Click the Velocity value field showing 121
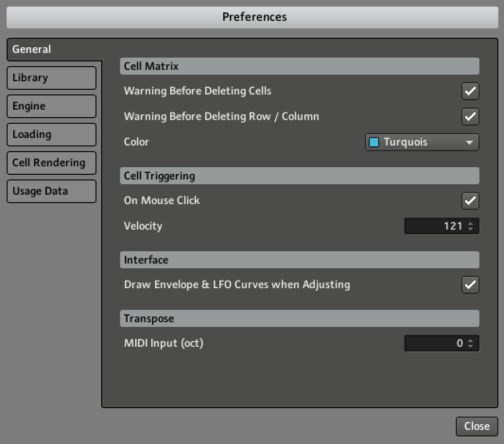This screenshot has height=444, width=504. pos(435,226)
